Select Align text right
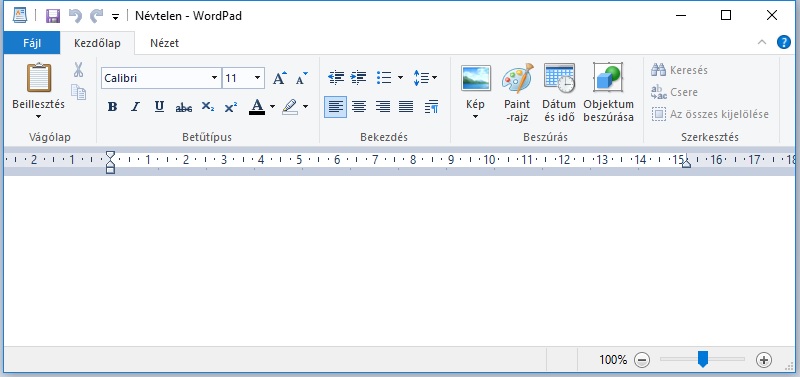This screenshot has width=800, height=377. (x=383, y=107)
